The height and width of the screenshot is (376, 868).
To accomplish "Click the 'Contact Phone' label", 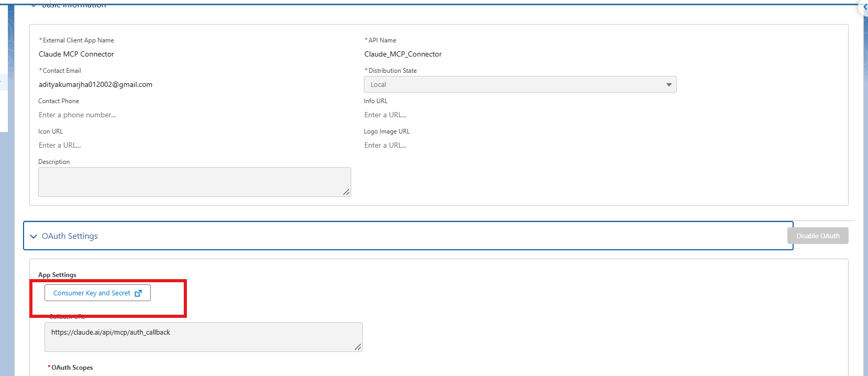I will (59, 101).
